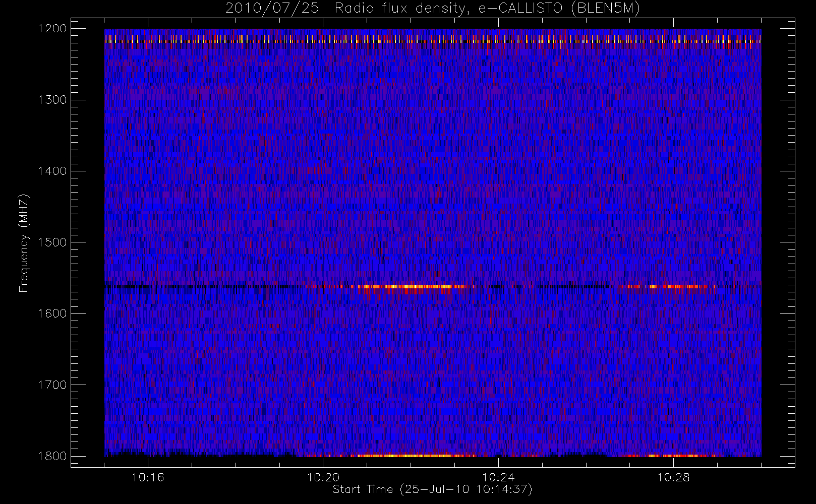Select the 1200 frequency tick label
The height and width of the screenshot is (504, 816).
tap(52, 29)
